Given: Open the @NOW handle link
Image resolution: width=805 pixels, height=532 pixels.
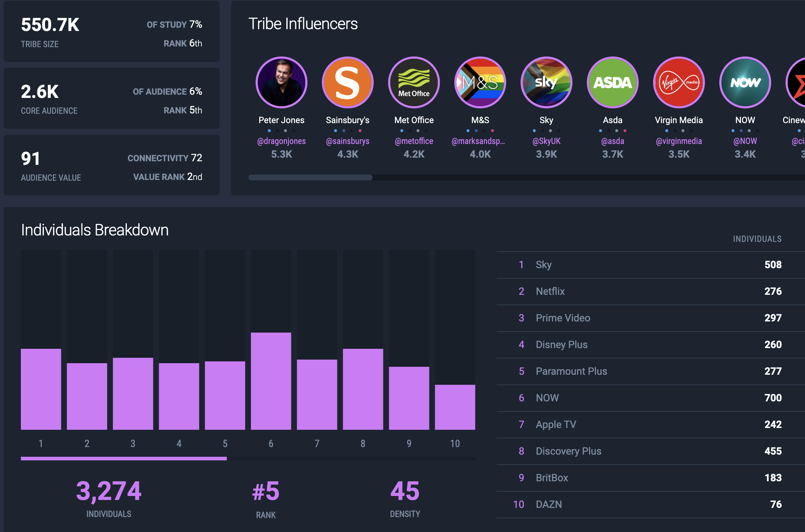Looking at the screenshot, I should point(745,141).
